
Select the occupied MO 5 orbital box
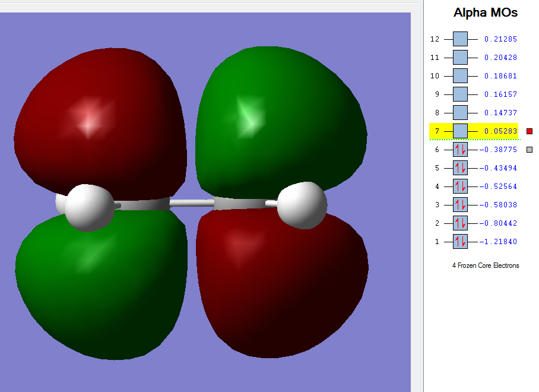coord(460,168)
